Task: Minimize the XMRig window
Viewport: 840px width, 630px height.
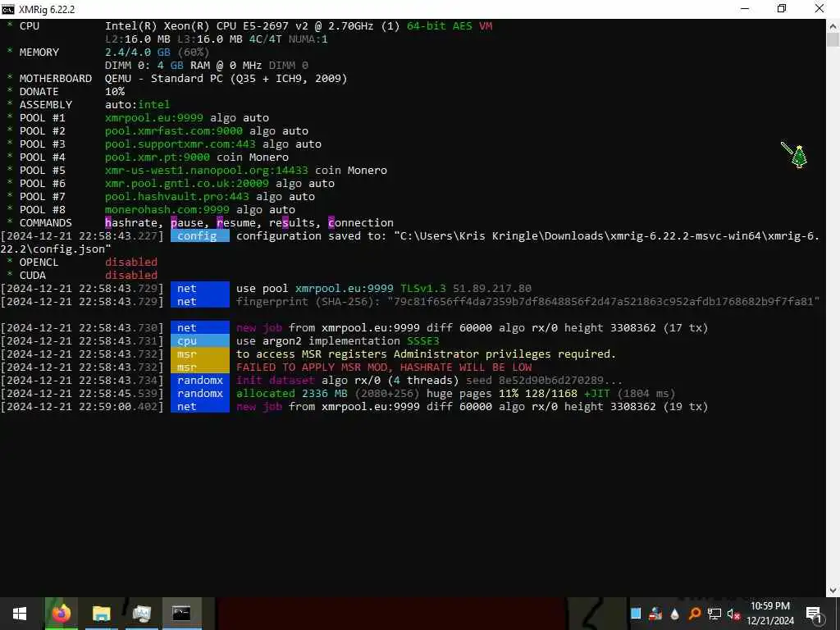Action: [745, 8]
